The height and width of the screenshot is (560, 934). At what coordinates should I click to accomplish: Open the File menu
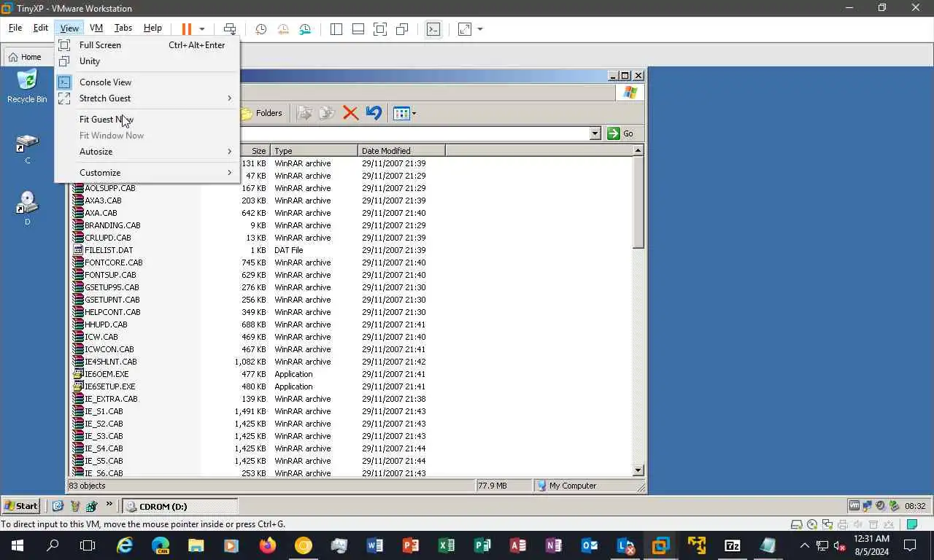point(15,28)
